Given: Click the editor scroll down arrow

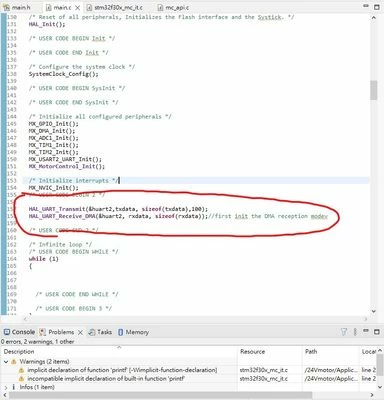Looking at the screenshot, I should pos(373,311).
